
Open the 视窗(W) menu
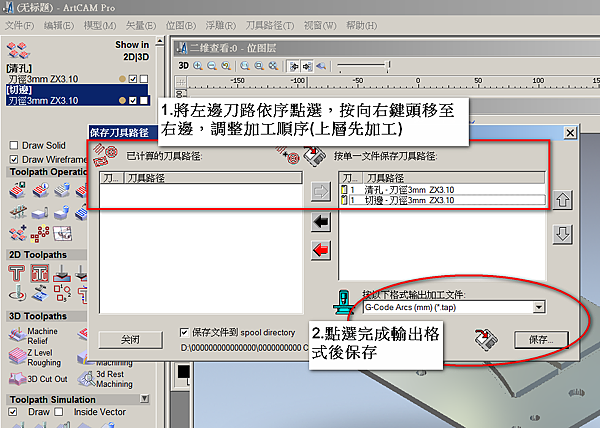point(320,26)
